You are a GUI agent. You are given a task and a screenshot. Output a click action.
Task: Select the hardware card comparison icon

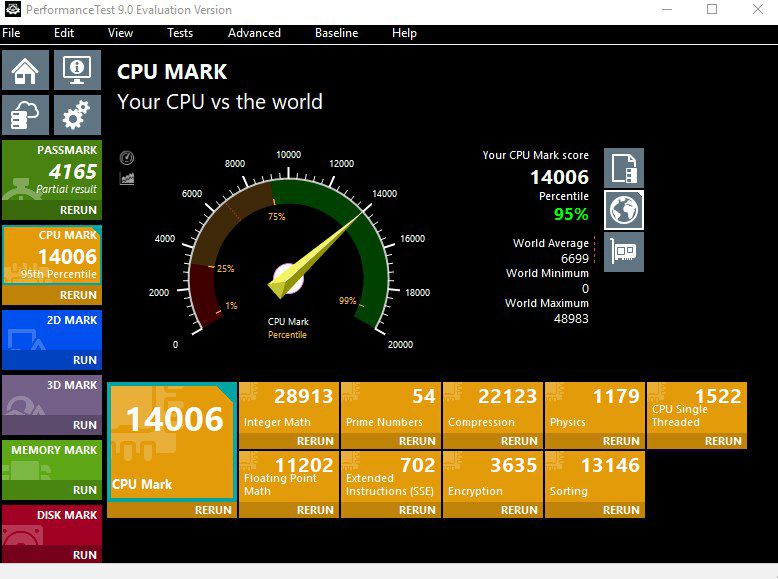(624, 252)
